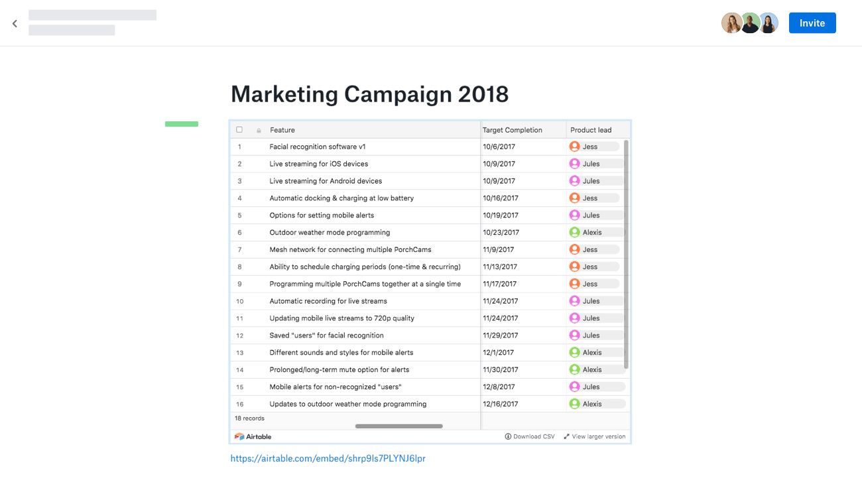Click the Product lead column header
Screen dimensions: 862x504
pyautogui.click(x=591, y=130)
